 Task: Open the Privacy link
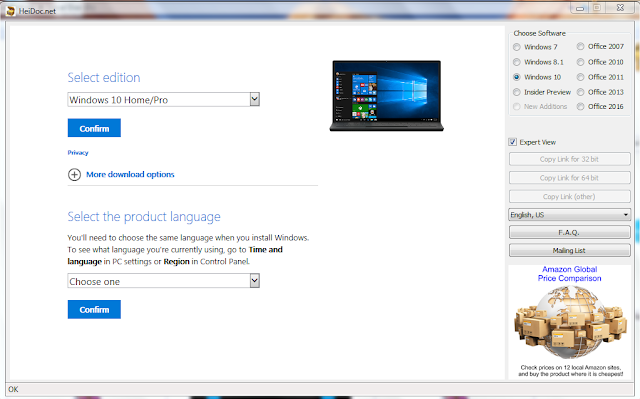pyautogui.click(x=78, y=153)
